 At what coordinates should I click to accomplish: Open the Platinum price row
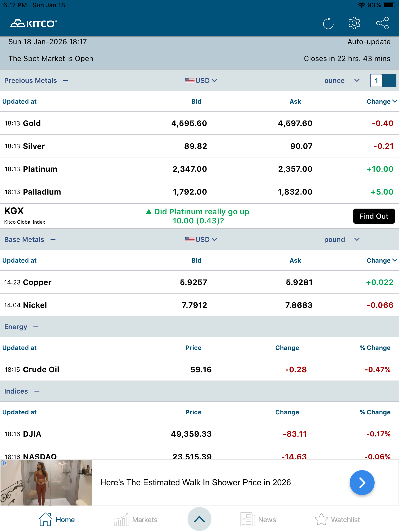199,169
